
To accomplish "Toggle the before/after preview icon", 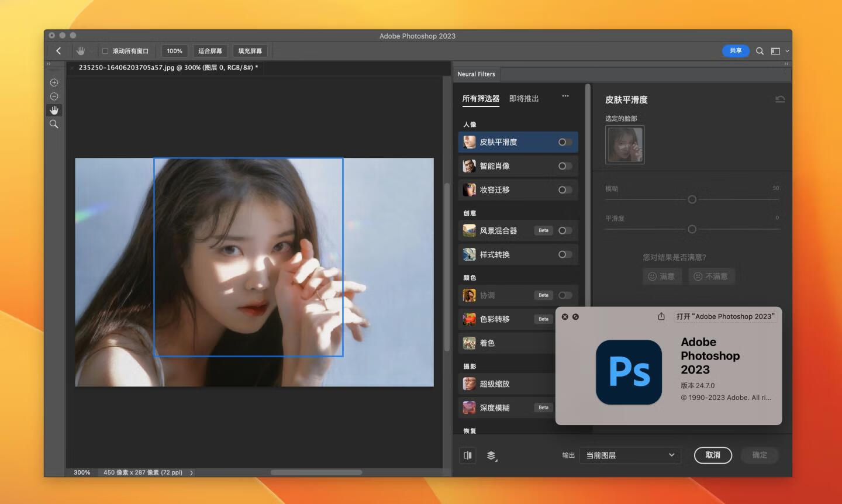I will coord(468,455).
